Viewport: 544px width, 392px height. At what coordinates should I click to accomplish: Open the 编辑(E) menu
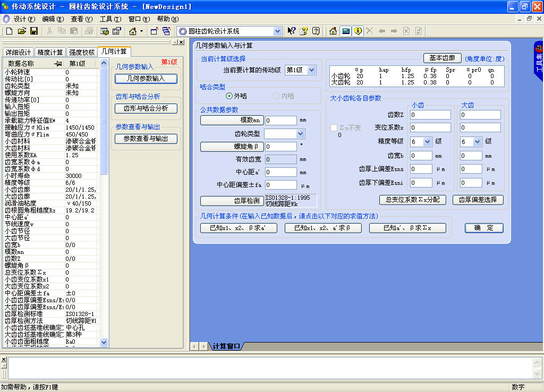coord(53,19)
